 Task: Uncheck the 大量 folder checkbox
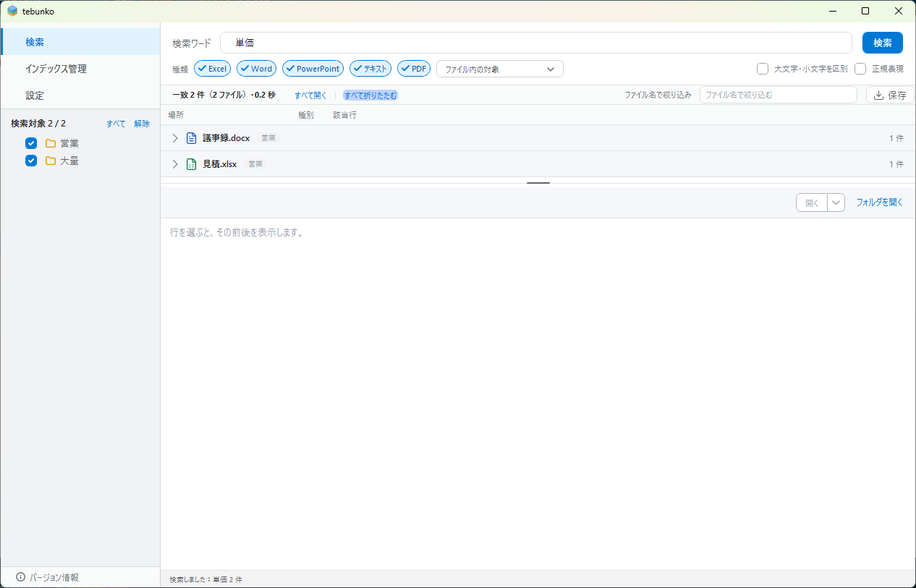(x=31, y=161)
